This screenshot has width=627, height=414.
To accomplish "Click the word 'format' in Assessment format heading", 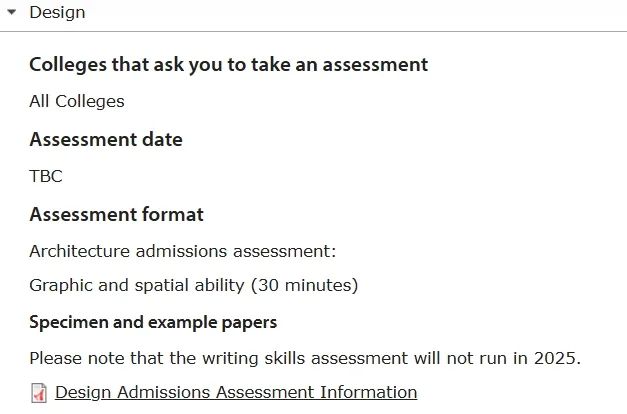I will tap(173, 214).
